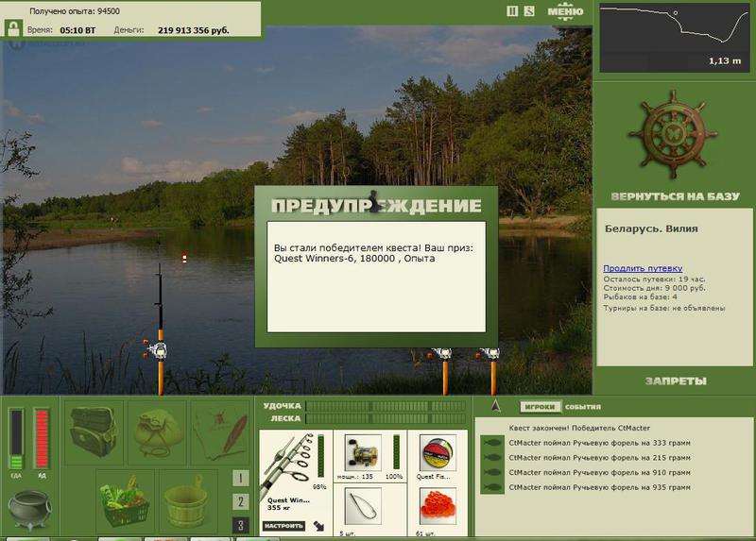Click the arrow pointer above chat log
This screenshot has height=541, width=756.
click(x=495, y=406)
